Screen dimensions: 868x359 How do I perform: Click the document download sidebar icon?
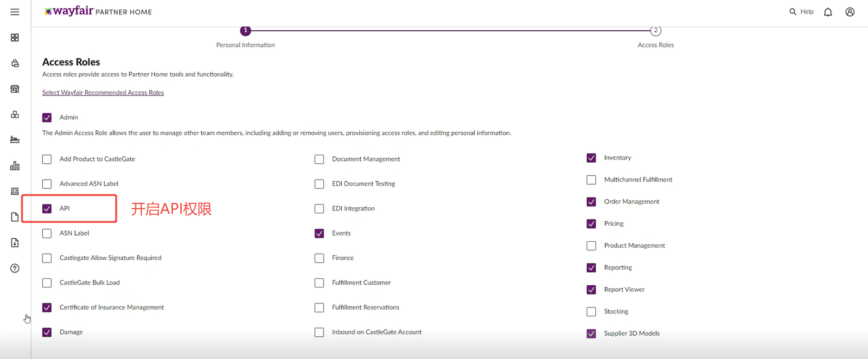[x=15, y=243]
